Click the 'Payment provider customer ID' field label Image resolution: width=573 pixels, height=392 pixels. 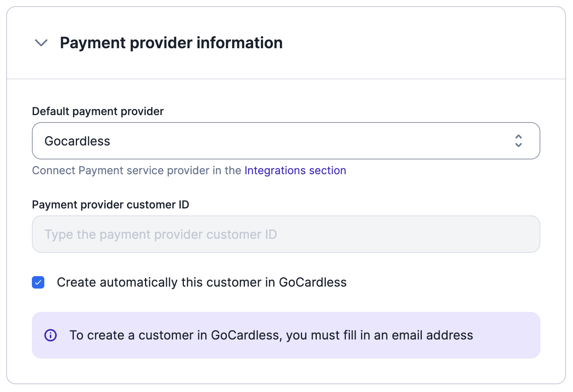[x=111, y=205]
